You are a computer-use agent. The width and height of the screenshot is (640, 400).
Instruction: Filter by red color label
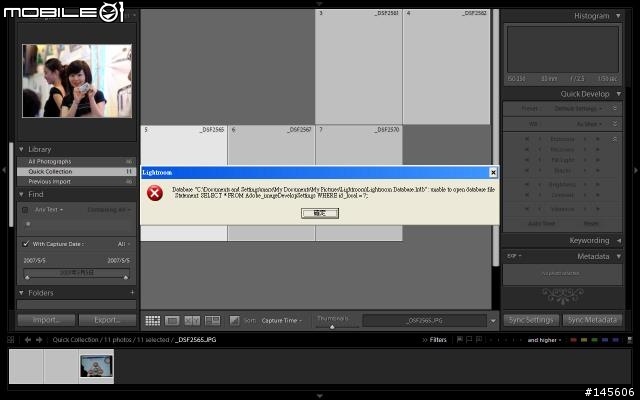point(573,340)
